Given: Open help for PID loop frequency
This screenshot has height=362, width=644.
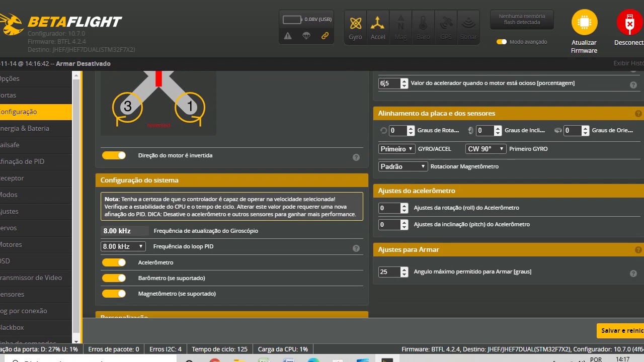Looking at the screenshot, I should [x=356, y=248].
